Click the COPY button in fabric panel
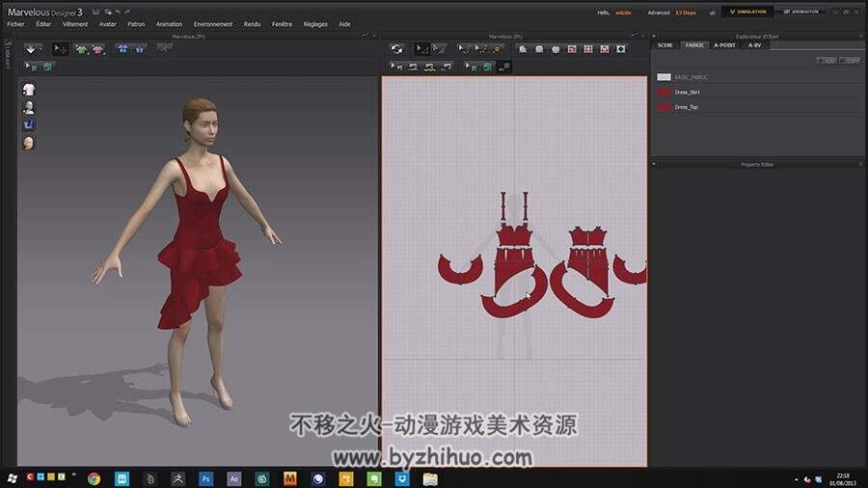This screenshot has height=488, width=868. click(851, 61)
